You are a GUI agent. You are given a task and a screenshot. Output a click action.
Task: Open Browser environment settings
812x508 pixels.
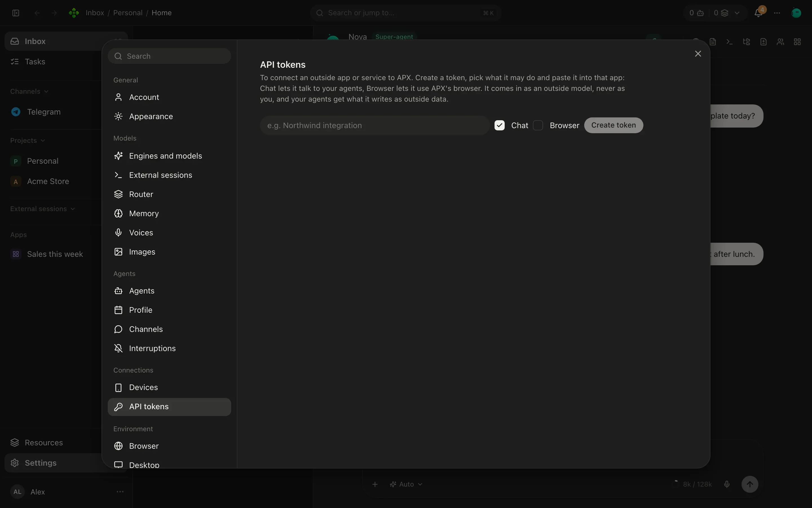coord(169,446)
